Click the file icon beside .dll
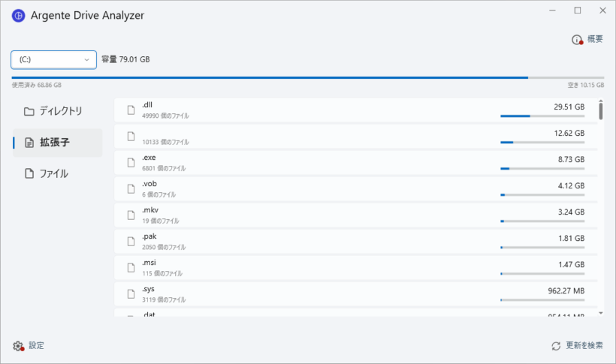This screenshot has height=364, width=616. coord(131,110)
